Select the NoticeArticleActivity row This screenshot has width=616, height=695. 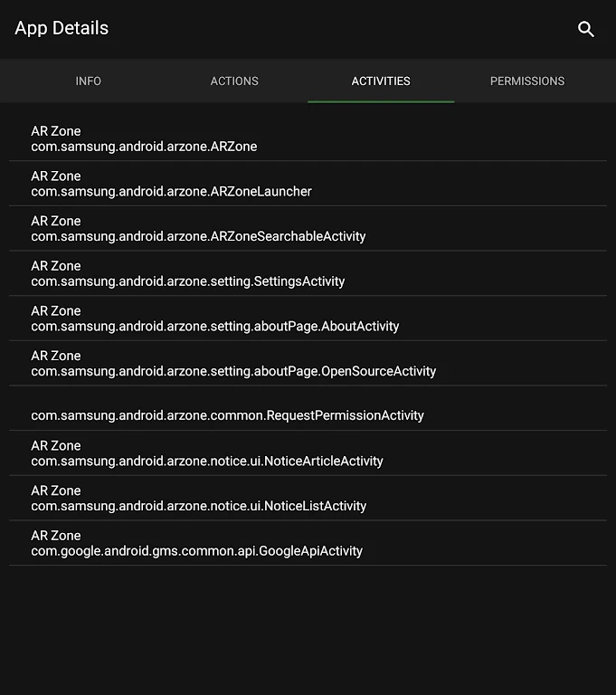(x=207, y=462)
